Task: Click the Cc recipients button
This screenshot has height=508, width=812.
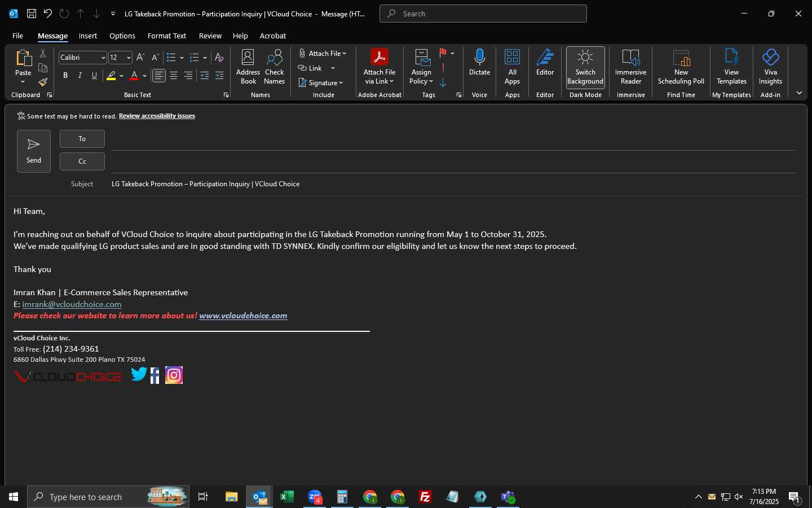Action: point(82,161)
